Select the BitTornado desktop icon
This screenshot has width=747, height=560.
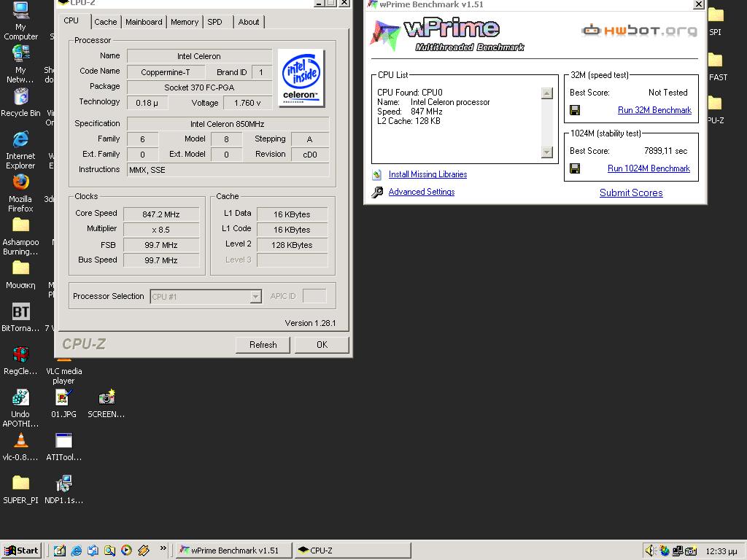pyautogui.click(x=20, y=318)
